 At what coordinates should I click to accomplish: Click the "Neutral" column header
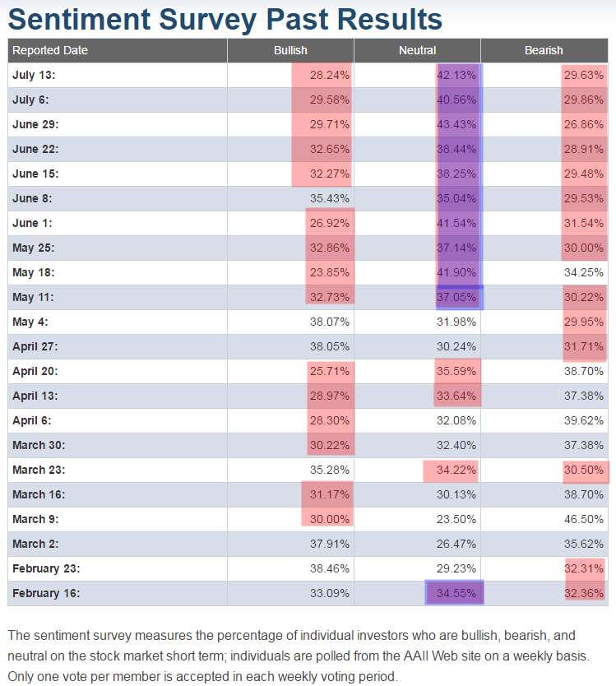417,50
